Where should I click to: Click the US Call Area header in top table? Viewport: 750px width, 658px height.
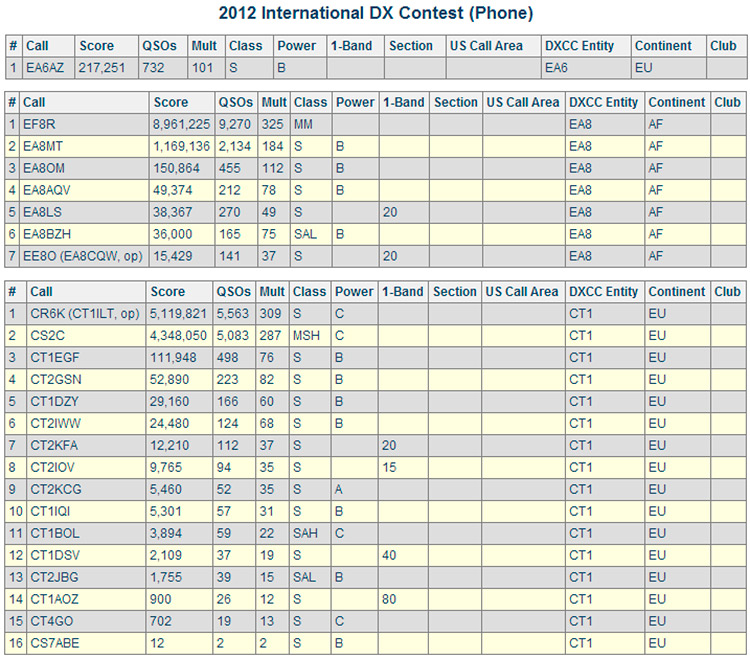click(493, 46)
